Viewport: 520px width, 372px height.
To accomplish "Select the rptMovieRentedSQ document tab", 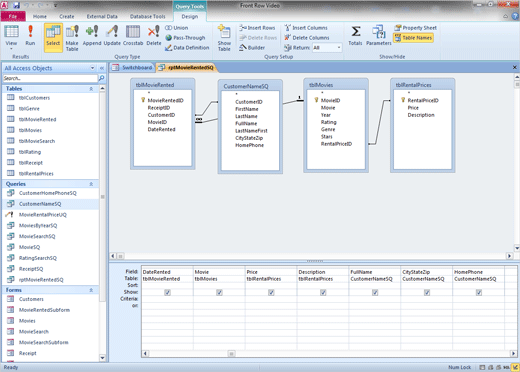I will (187, 68).
